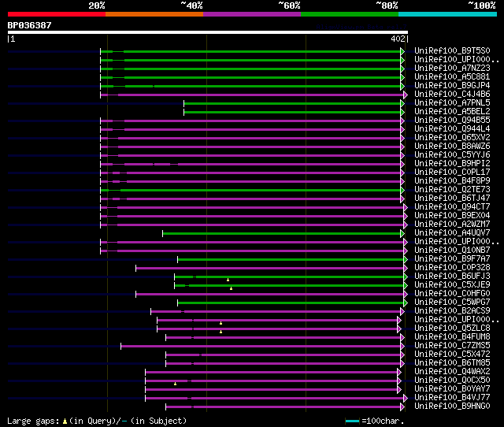Image resolution: width=504 pixels, height=427 pixels.
Task: Select the UniRef100_C0P328 label
Action: tap(452, 268)
